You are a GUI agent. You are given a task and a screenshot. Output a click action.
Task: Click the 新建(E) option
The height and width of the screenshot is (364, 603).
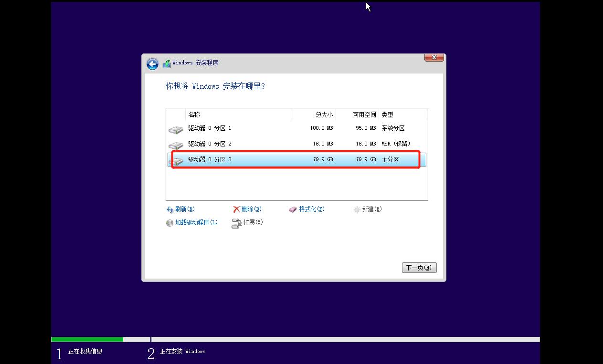[x=372, y=209]
